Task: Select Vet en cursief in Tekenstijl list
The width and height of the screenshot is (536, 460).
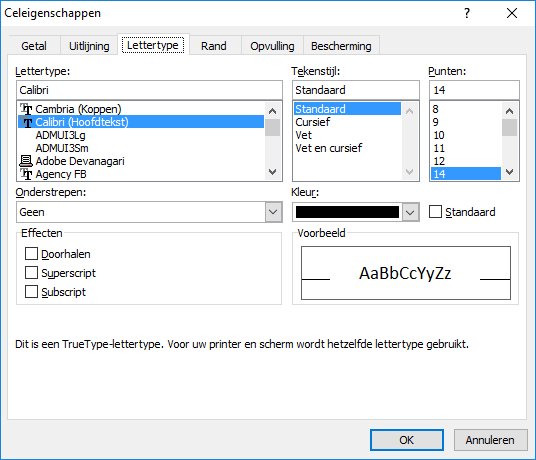Action: (x=329, y=148)
